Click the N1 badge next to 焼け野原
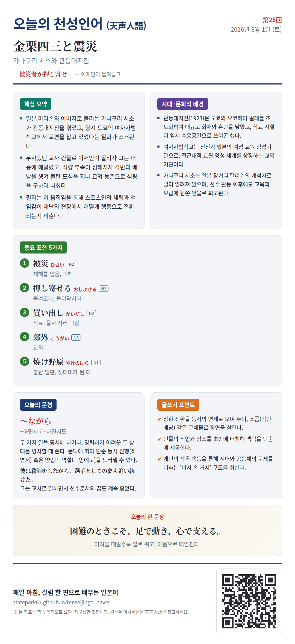The height and width of the screenshot is (644, 295). click(x=96, y=362)
